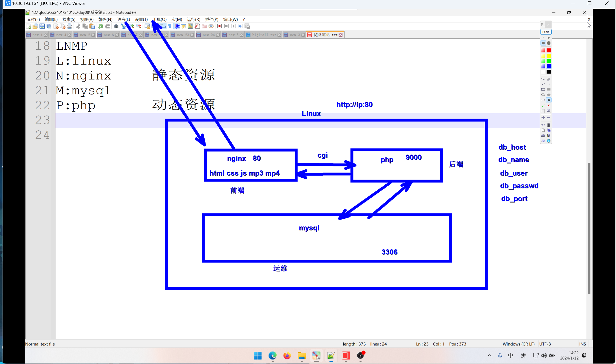Viewport: 616px width, 364px height.
Task: Click the magnifier zoom tool in palette
Action: pos(548,111)
